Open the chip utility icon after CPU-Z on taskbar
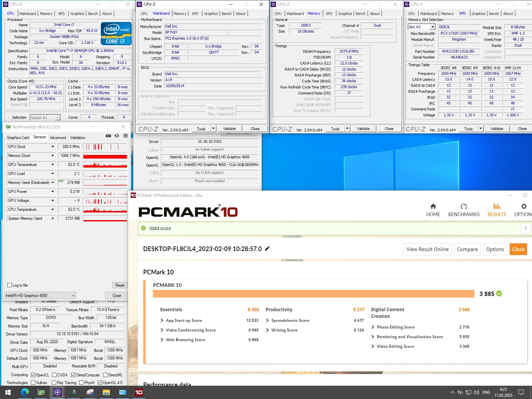This screenshot has width=532, height=399. tap(73, 392)
